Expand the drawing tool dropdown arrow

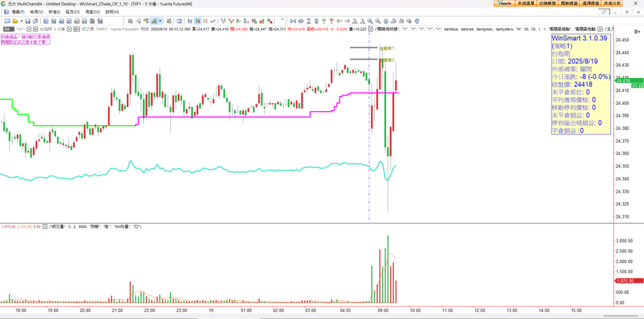click(x=160, y=21)
